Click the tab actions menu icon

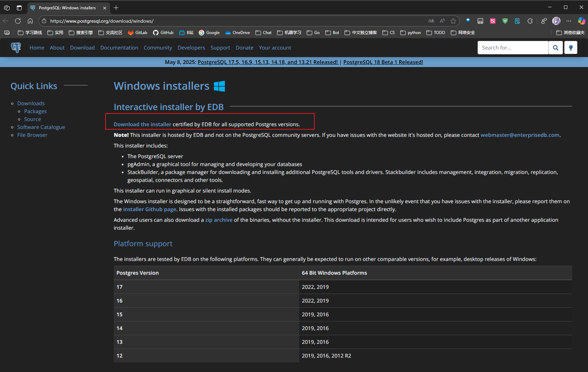coord(19,8)
